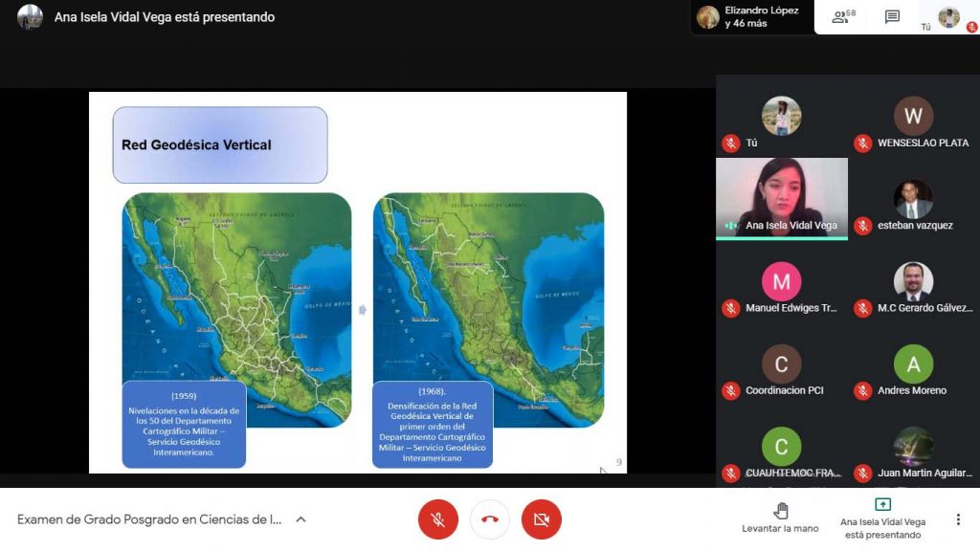This screenshot has width=980, height=551.
Task: Open the chat panel icon
Action: point(892,17)
